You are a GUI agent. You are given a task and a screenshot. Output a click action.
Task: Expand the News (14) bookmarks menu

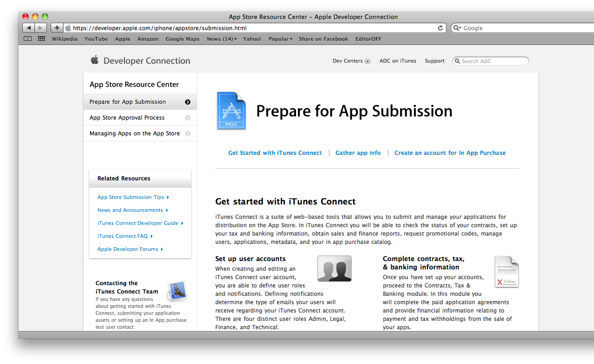(x=222, y=39)
